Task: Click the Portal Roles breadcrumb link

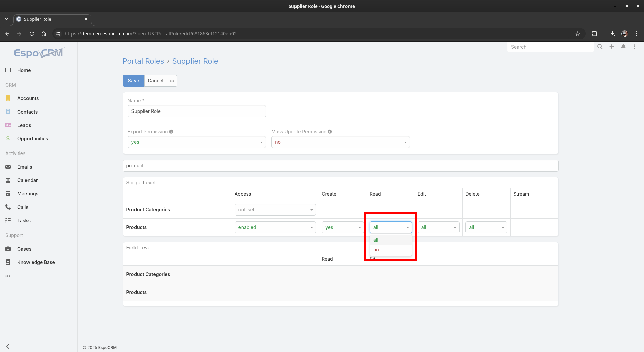Action: tap(143, 61)
